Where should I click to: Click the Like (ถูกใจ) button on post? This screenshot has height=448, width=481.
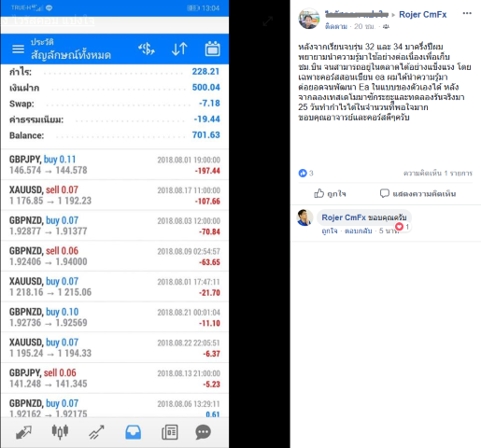tap(330, 194)
